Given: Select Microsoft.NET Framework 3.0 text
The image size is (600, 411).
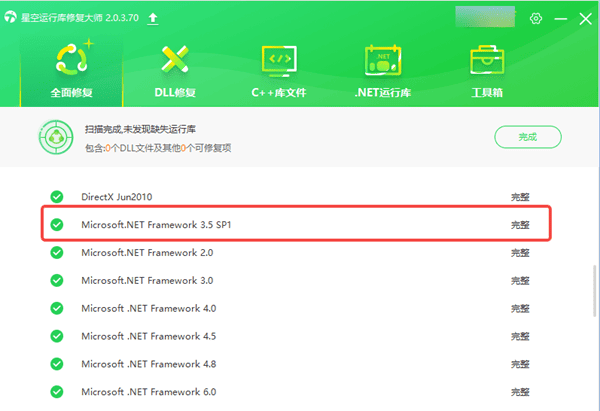Looking at the screenshot, I should tap(147, 281).
